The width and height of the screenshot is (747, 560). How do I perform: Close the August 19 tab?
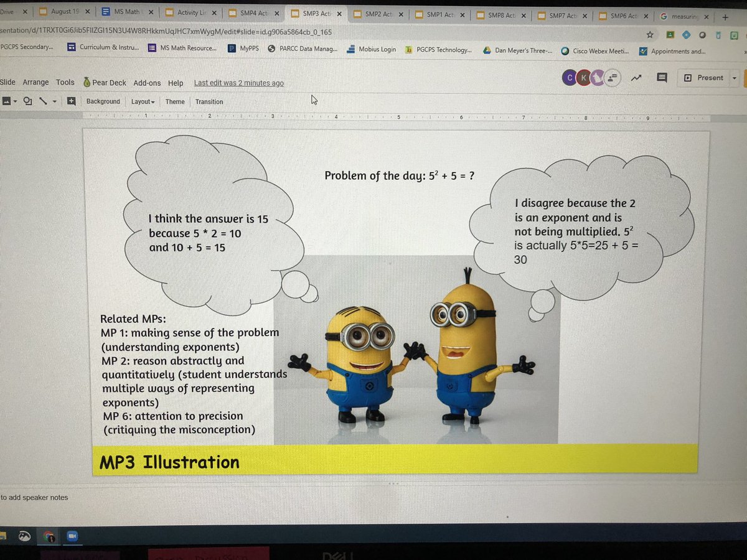[87, 12]
